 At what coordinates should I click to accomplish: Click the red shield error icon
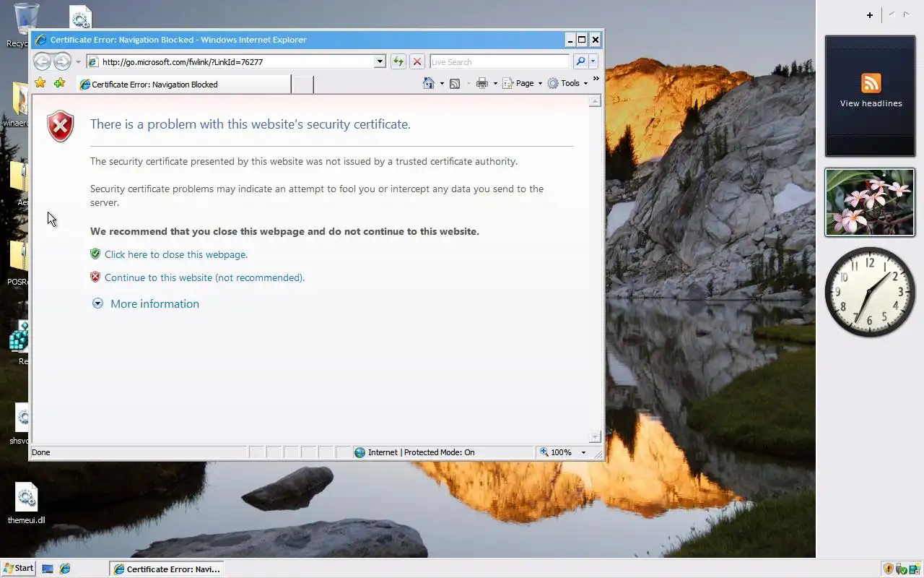click(x=61, y=126)
